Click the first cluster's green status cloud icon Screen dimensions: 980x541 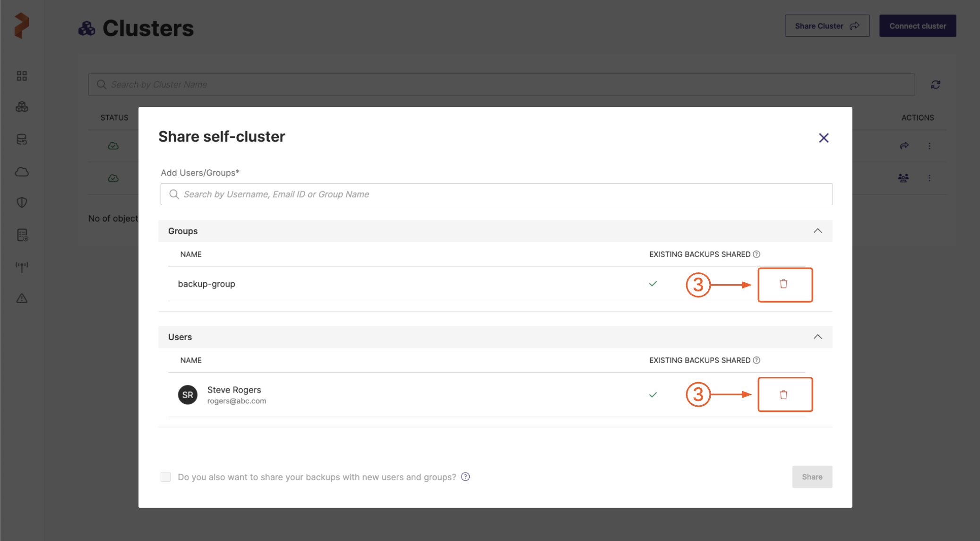point(113,146)
